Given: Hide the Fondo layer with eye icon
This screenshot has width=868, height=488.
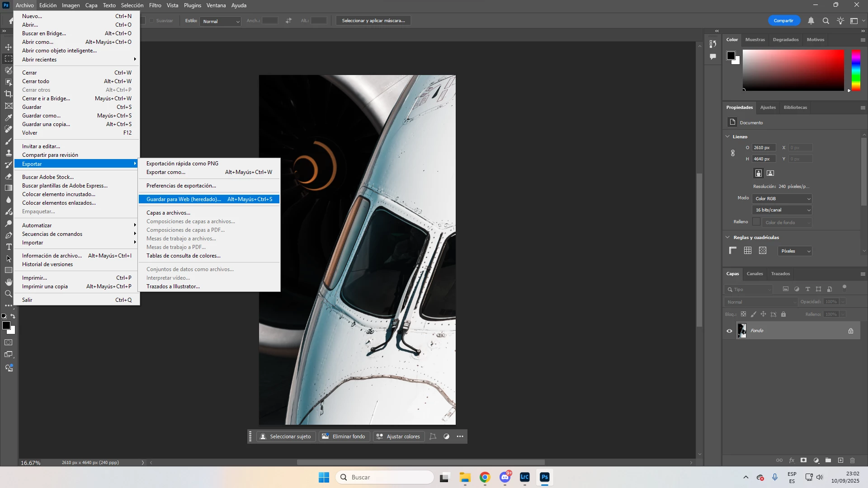Looking at the screenshot, I should click(x=729, y=331).
